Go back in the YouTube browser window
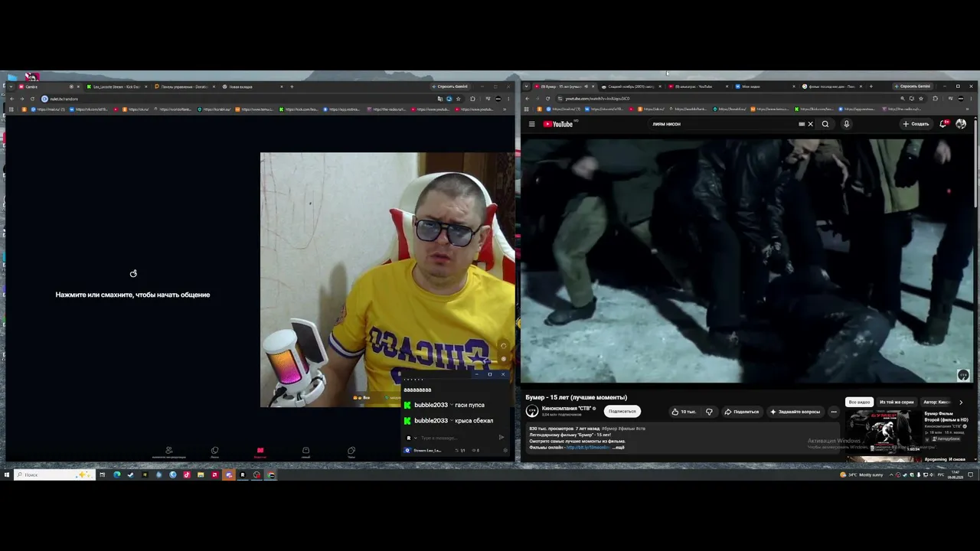Viewport: 980px width, 551px height. (x=528, y=99)
